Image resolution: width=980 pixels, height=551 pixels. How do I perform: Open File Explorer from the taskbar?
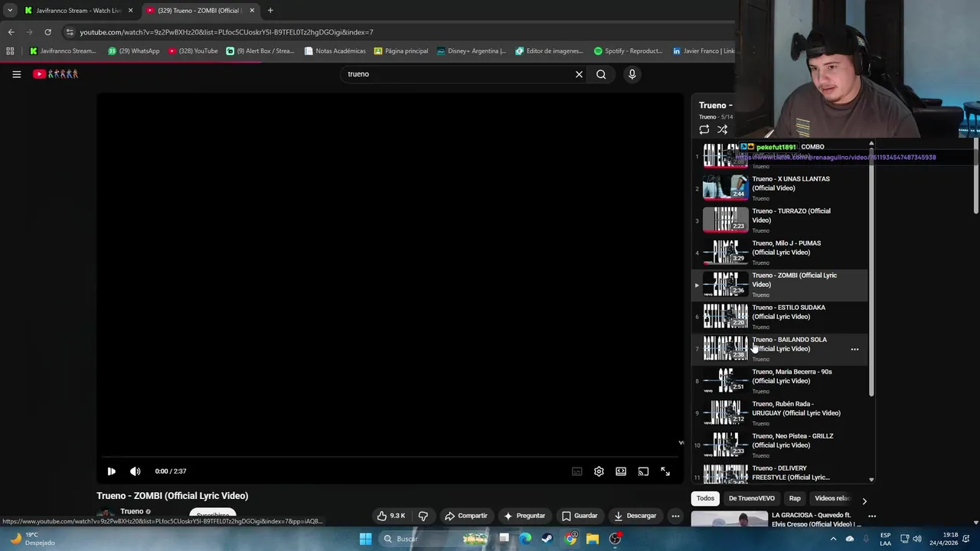[593, 539]
